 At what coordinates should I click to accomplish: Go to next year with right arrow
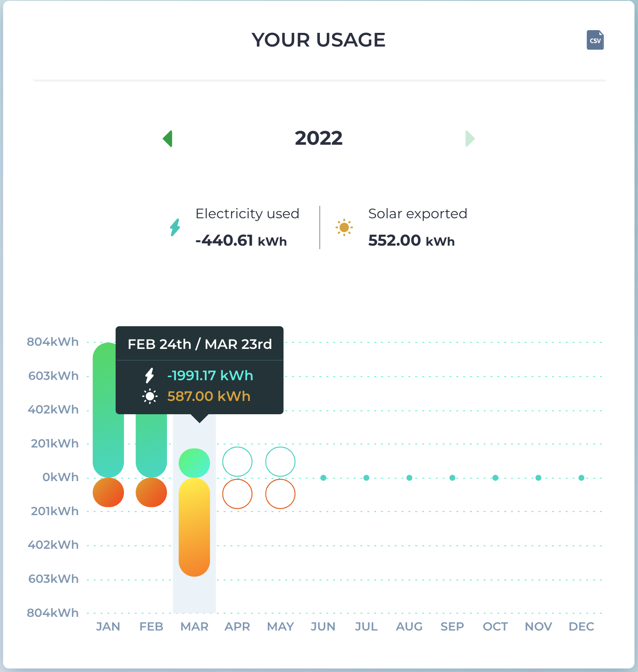pos(470,138)
